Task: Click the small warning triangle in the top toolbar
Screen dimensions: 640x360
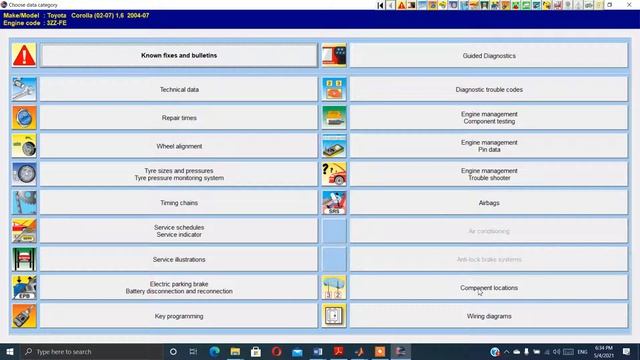Action: coord(401,5)
